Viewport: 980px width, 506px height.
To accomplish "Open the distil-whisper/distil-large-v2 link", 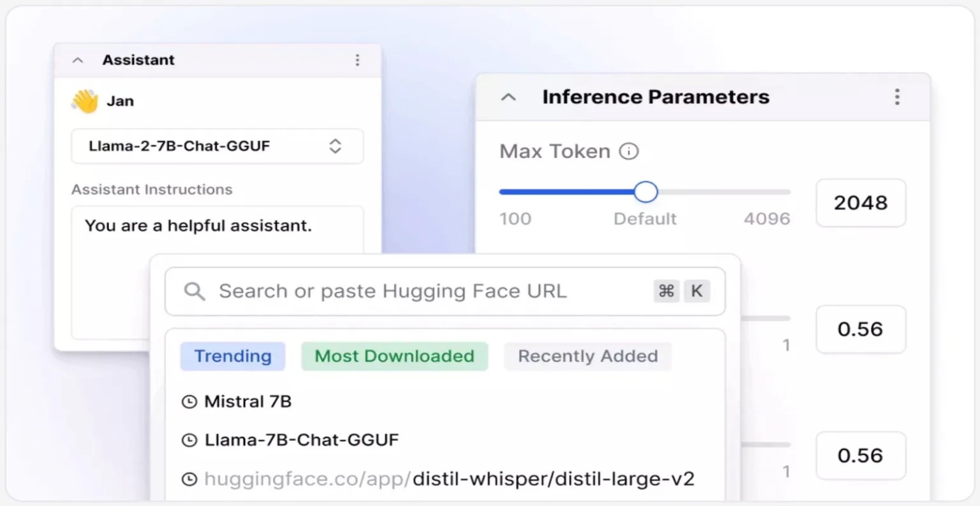I will [x=553, y=479].
